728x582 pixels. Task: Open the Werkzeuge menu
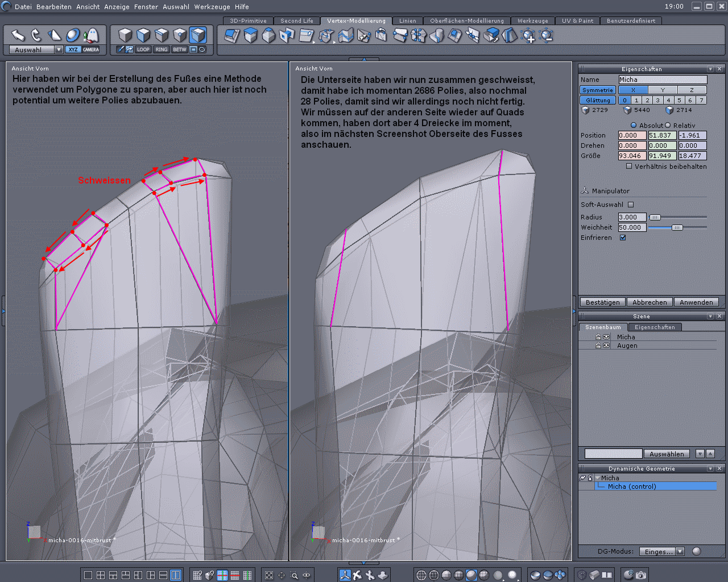tap(213, 7)
